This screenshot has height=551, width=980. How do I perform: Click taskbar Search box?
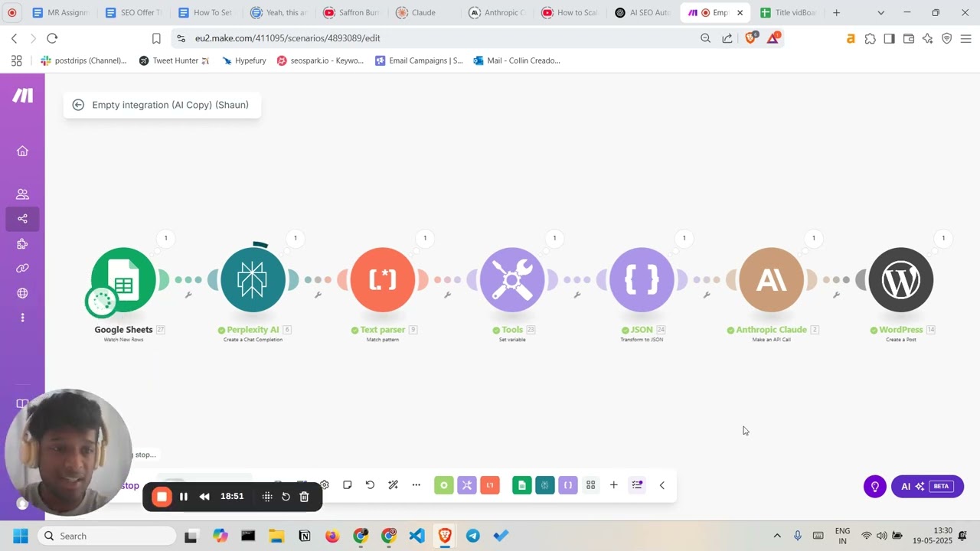coord(106,536)
